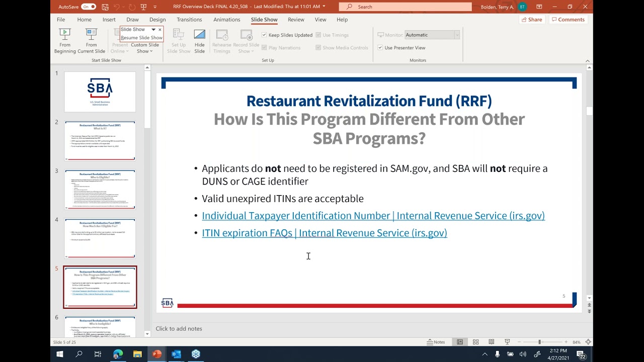This screenshot has height=362, width=644.
Task: Switch to Slide Sorter view
Action: [475, 342]
